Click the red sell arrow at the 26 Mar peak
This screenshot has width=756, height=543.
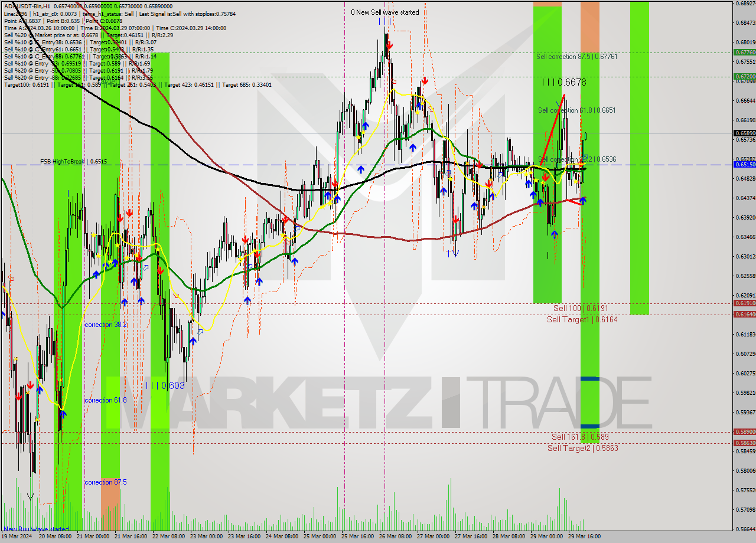(390, 44)
